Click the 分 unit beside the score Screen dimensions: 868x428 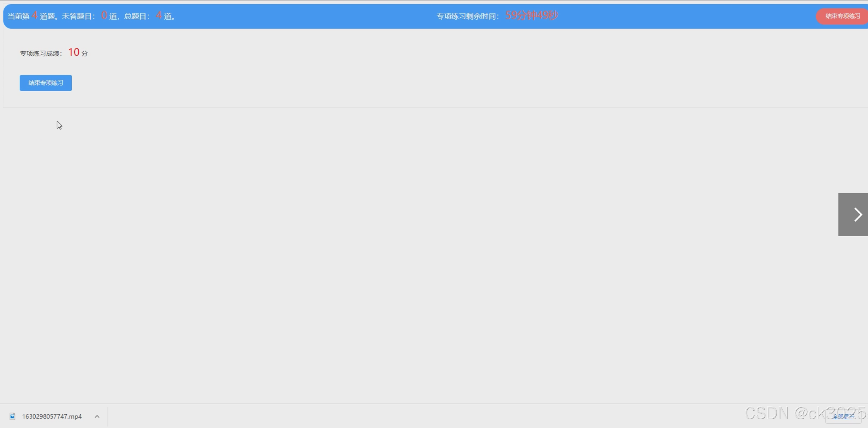click(x=85, y=53)
